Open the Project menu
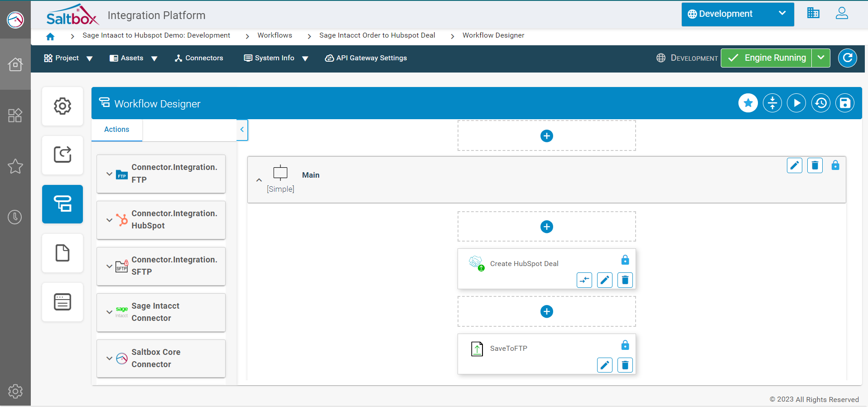Viewport: 868px width, 407px height. coord(68,58)
